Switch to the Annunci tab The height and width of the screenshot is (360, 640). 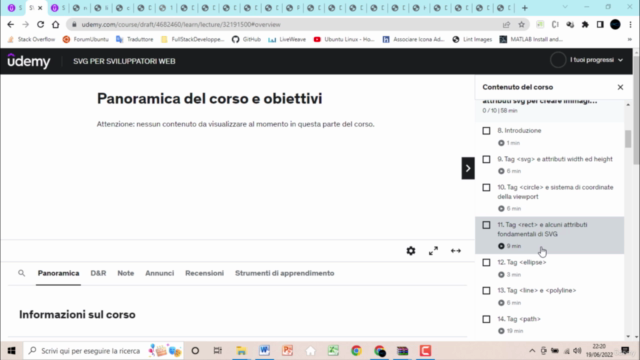click(160, 273)
